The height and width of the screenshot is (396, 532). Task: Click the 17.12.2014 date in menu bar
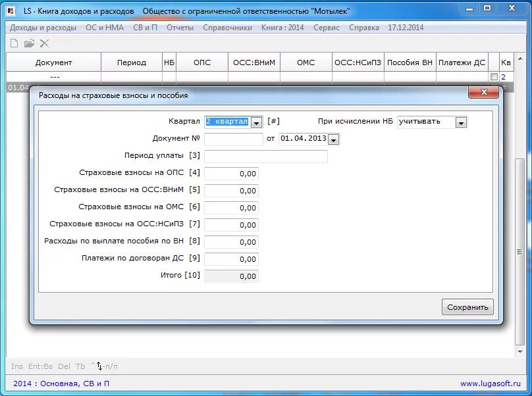click(406, 28)
